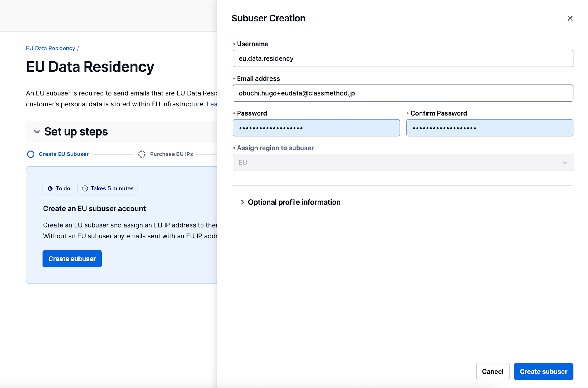Click the dotted Purchase EU IPs step icon
Image resolution: width=588 pixels, height=388 pixels.
point(142,154)
